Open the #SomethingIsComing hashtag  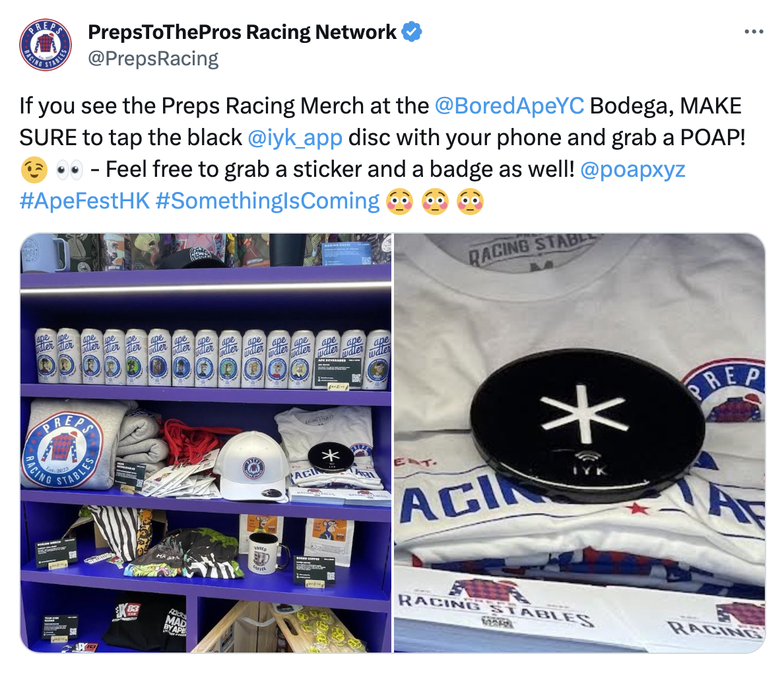tap(267, 201)
